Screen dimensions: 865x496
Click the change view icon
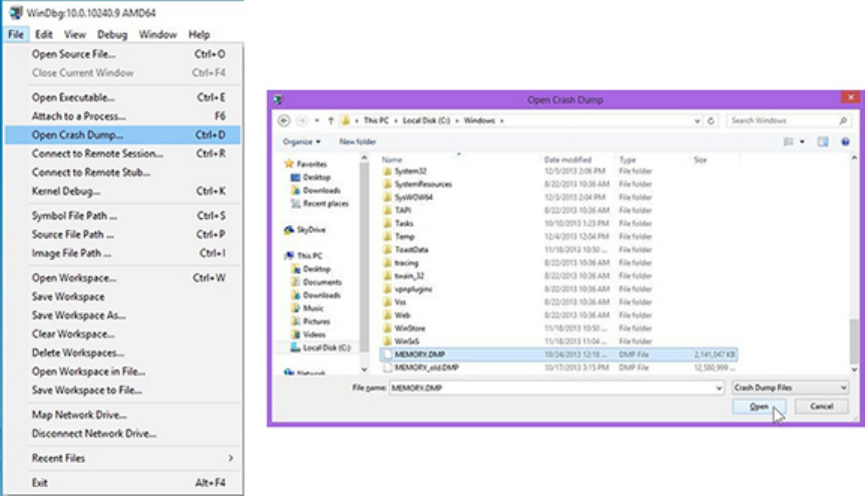[x=788, y=142]
